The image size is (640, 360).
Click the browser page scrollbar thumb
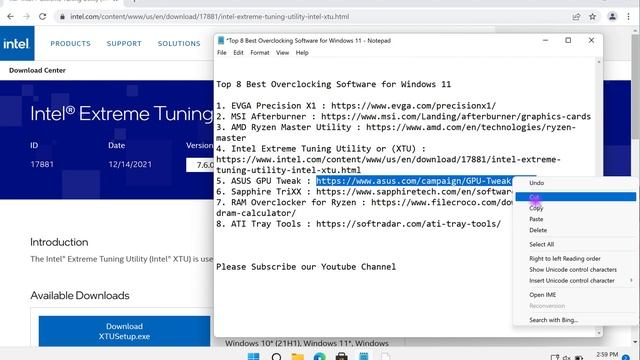pyautogui.click(x=636, y=86)
